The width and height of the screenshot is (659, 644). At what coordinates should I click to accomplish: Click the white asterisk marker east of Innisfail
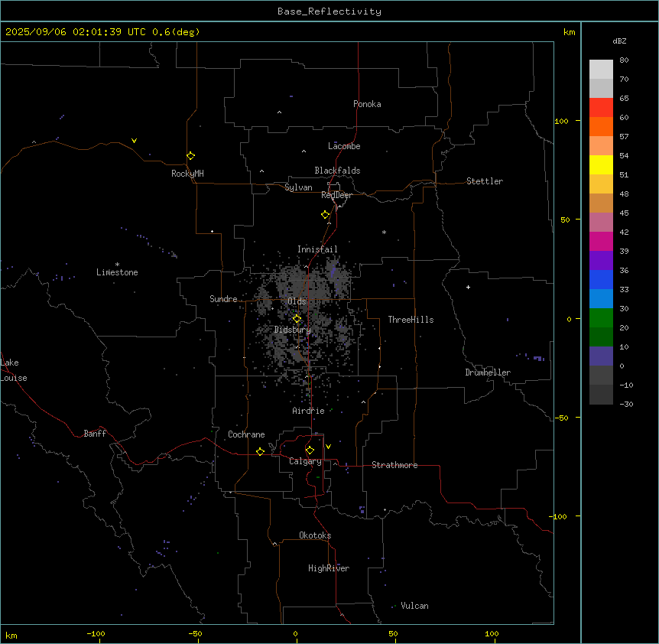pyautogui.click(x=384, y=232)
